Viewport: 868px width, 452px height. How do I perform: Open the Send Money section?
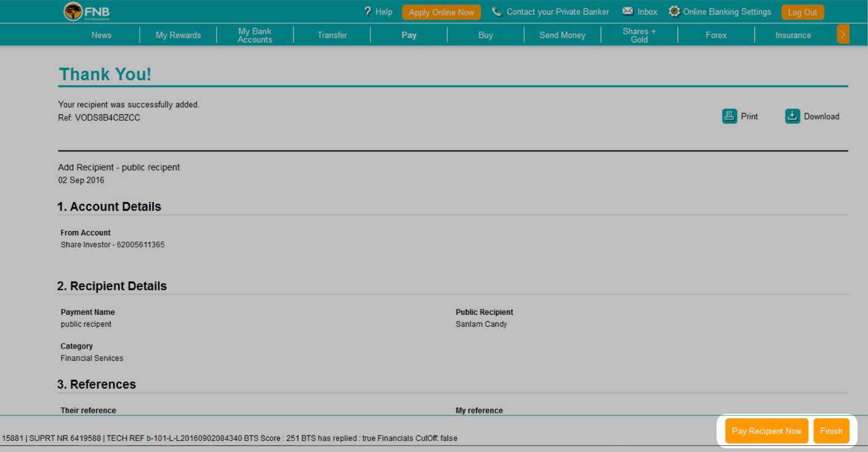click(562, 35)
